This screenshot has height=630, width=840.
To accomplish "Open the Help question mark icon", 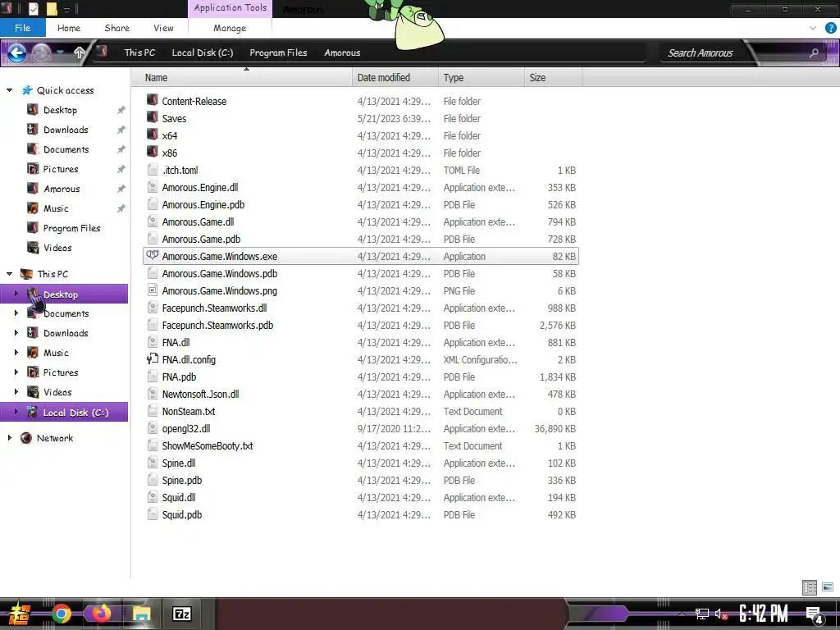I will (830, 28).
